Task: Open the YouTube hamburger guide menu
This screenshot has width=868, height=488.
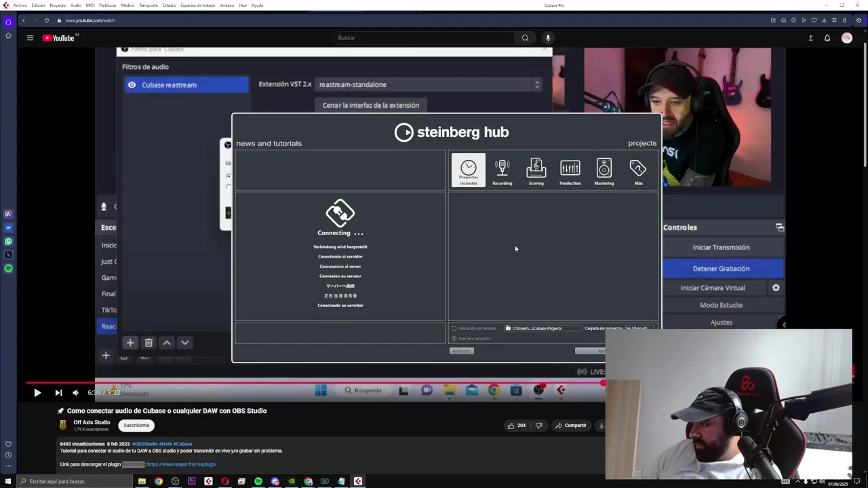Action: [30, 38]
